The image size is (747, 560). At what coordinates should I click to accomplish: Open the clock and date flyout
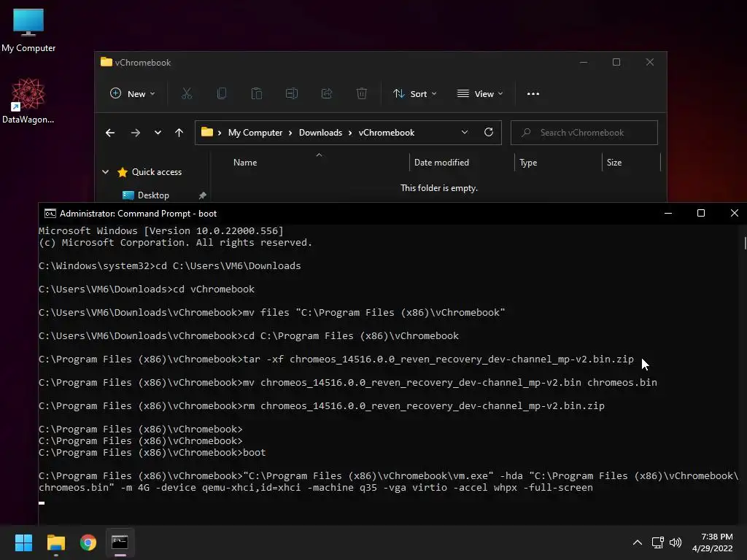[712, 542]
